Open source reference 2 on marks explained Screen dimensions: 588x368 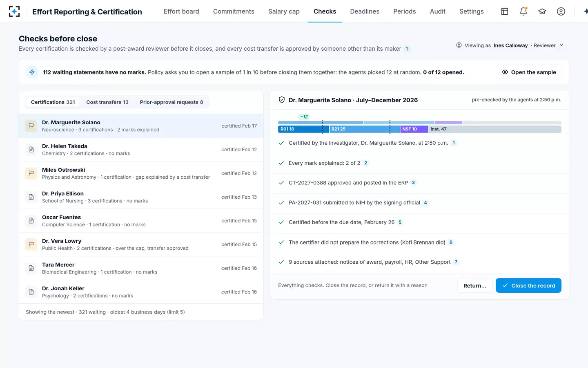click(365, 163)
